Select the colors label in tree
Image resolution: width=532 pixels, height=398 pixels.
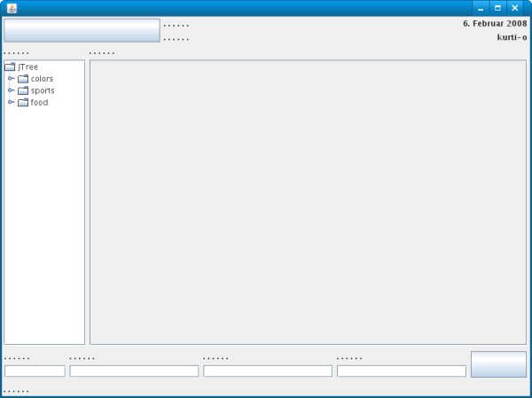click(42, 79)
